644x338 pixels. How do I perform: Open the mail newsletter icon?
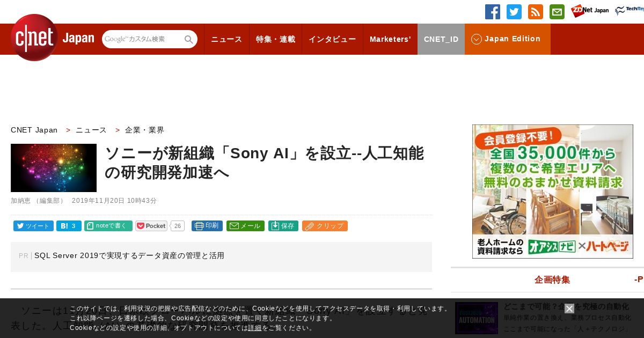click(x=557, y=12)
